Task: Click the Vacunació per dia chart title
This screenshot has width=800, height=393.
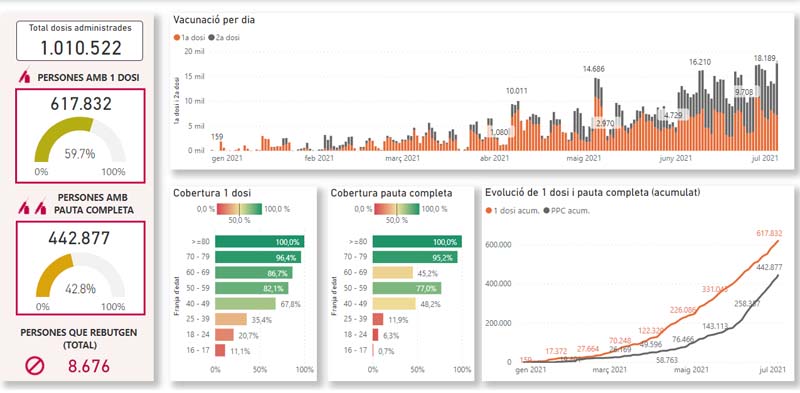Action: (214, 20)
